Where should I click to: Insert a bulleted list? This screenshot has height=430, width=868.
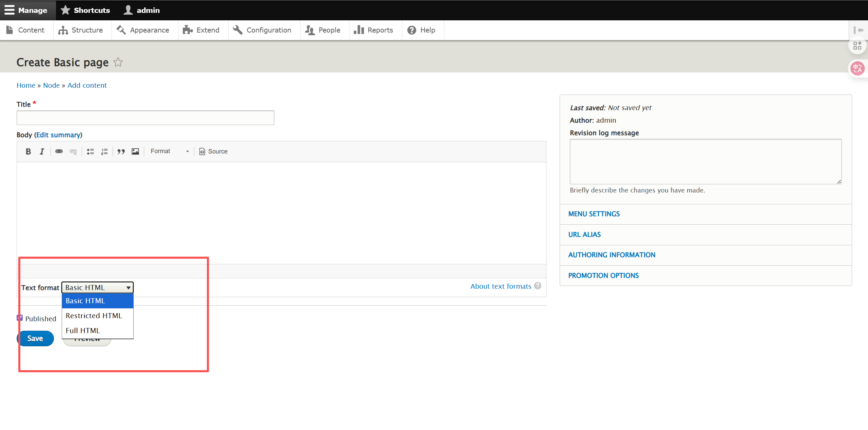(90, 151)
